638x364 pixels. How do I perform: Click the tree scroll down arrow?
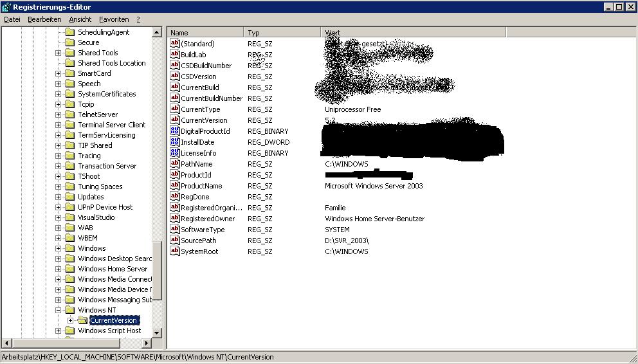point(157,332)
